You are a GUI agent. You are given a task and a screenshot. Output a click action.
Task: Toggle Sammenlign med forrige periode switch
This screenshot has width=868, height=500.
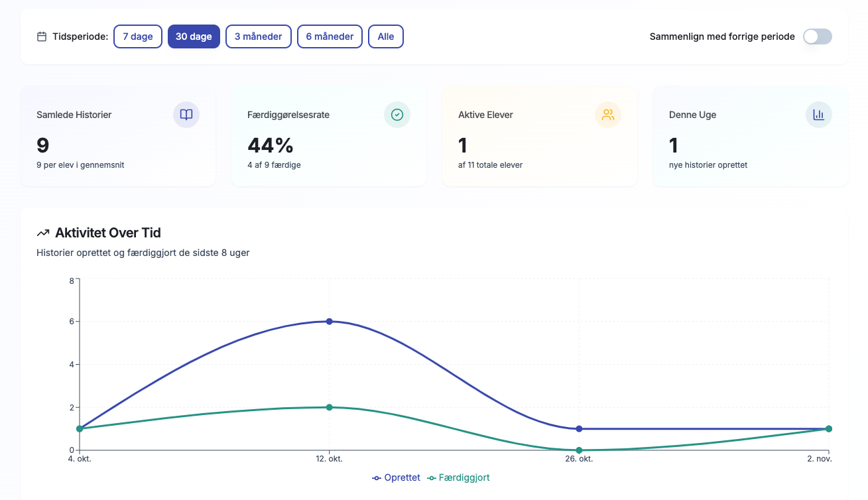click(x=818, y=36)
